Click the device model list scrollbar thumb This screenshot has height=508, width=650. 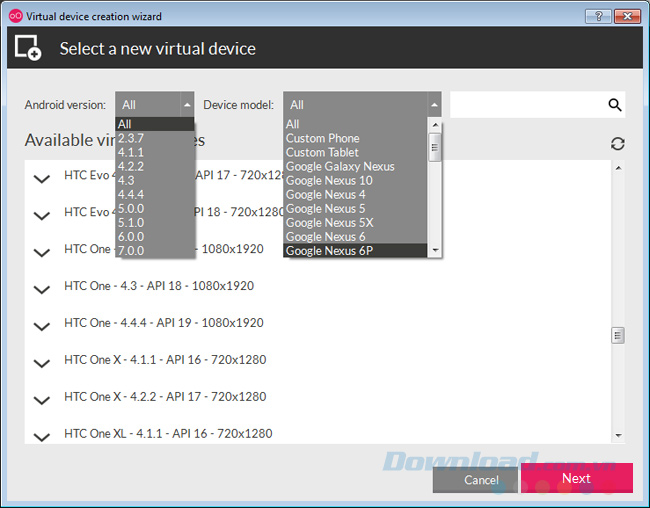coord(434,147)
